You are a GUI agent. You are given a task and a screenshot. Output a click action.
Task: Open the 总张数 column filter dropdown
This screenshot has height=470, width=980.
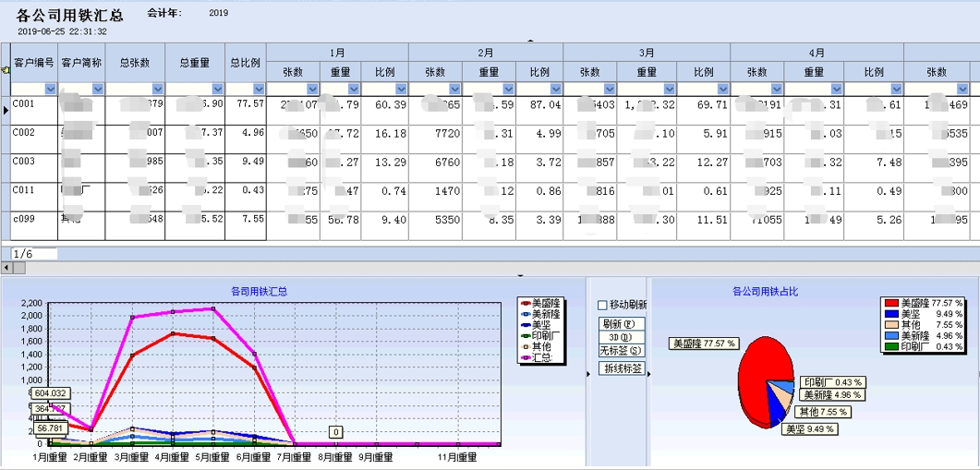tap(158, 90)
